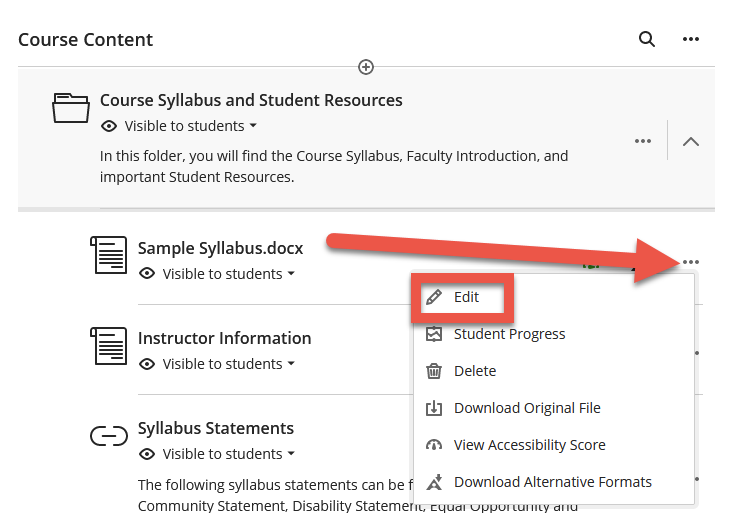Image resolution: width=741 pixels, height=513 pixels.
Task: Click the search magnifier icon
Action: (647, 39)
